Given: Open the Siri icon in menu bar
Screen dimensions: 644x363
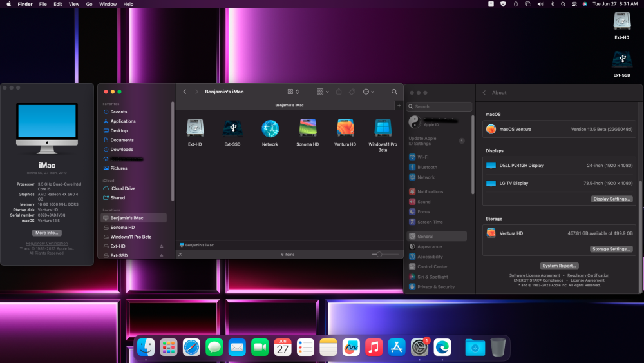Looking at the screenshot, I should coord(585,4).
